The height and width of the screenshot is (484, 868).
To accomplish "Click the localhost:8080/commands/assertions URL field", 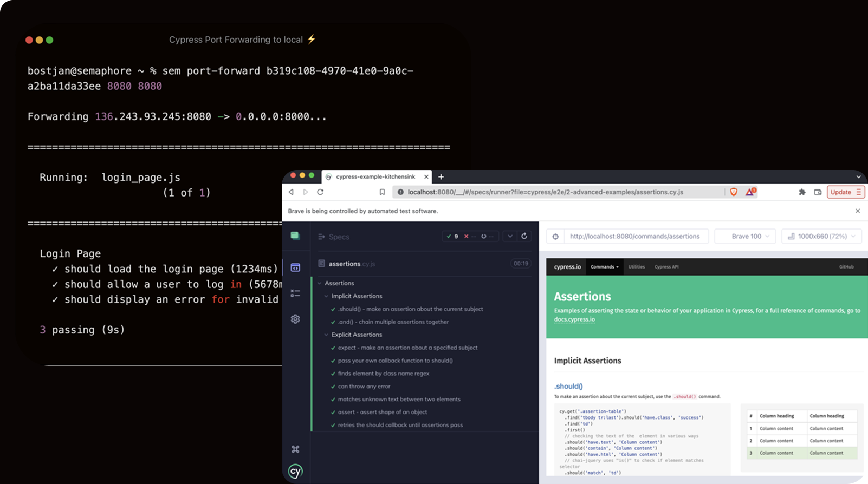I will point(637,237).
